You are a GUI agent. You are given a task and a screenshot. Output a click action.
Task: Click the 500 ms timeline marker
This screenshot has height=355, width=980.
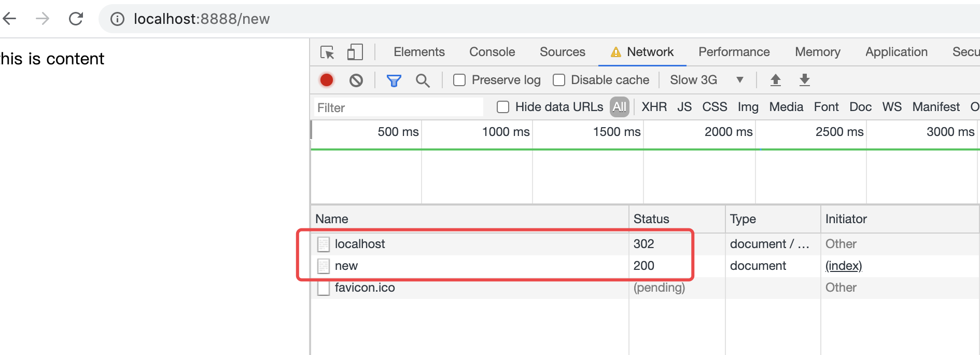coord(398,132)
